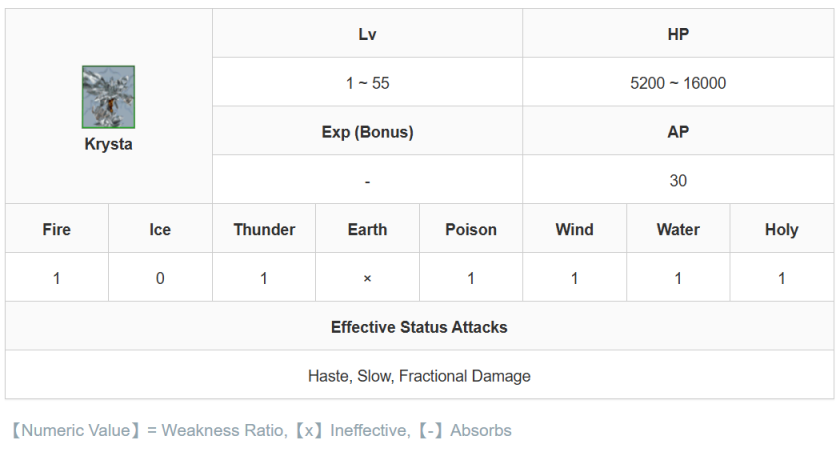
Task: Select the AP value 30
Action: coord(678,181)
